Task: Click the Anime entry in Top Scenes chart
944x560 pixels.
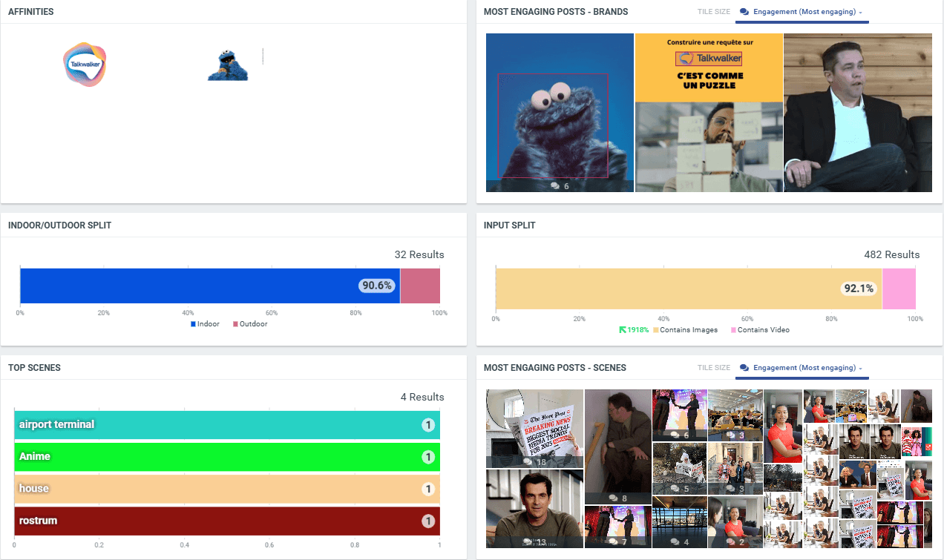Action: 223,457
